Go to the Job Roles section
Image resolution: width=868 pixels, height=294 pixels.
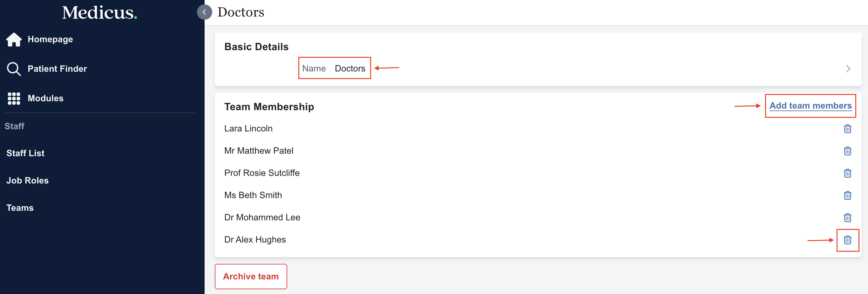pos(27,181)
